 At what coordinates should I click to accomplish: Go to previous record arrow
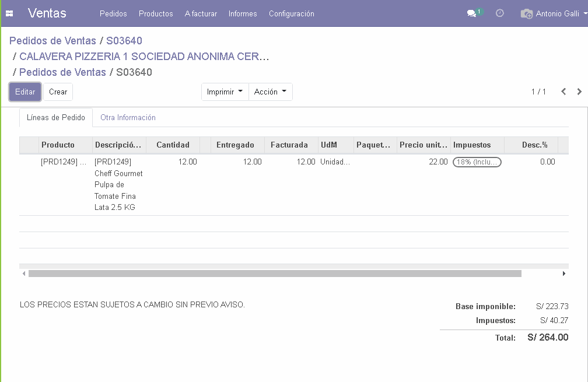[x=563, y=92]
